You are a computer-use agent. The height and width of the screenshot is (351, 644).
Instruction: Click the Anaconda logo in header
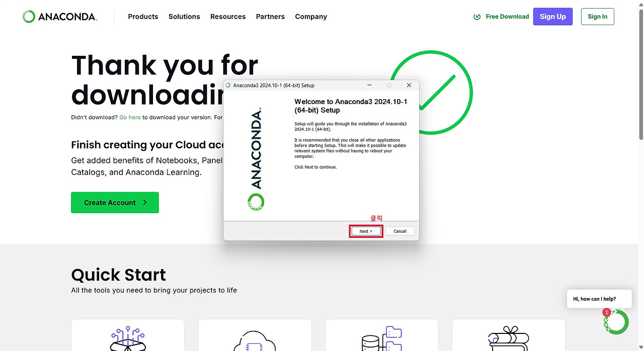coord(60,17)
